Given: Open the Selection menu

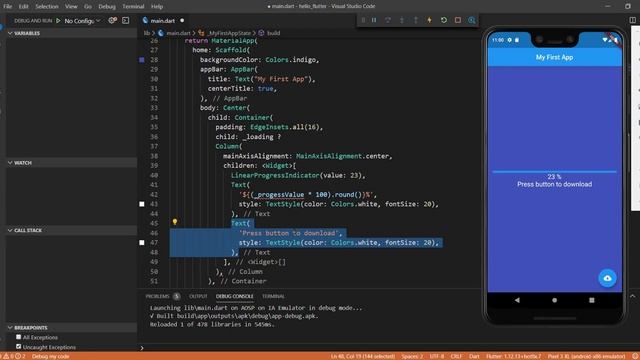Looking at the screenshot, I should pyautogui.click(x=47, y=7).
